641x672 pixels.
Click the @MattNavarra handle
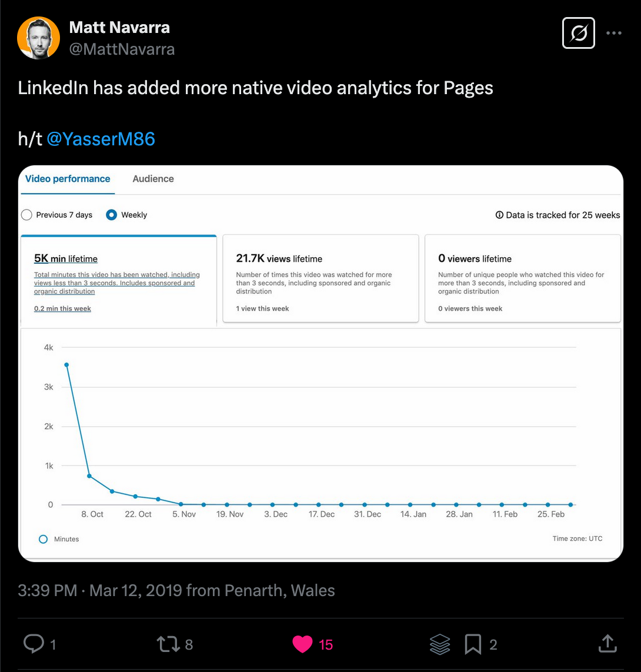122,49
